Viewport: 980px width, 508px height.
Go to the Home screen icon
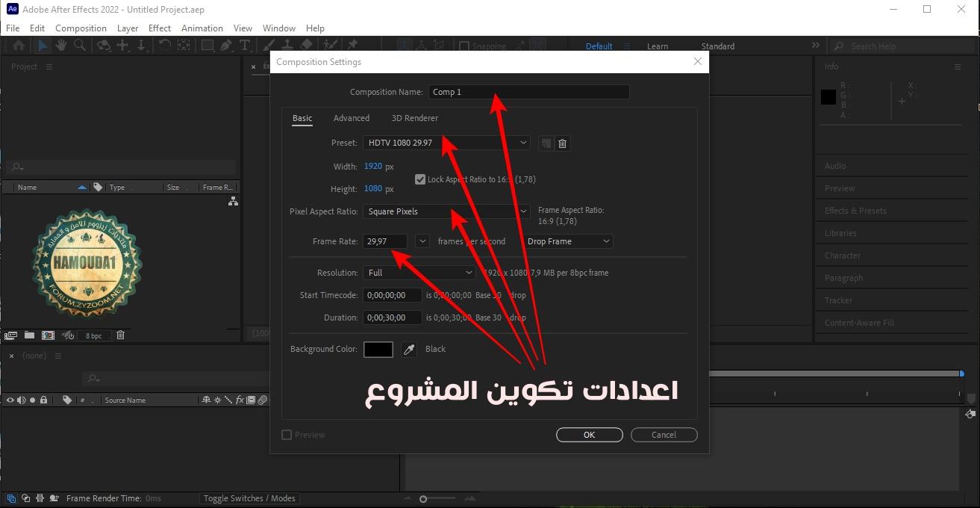(x=19, y=46)
